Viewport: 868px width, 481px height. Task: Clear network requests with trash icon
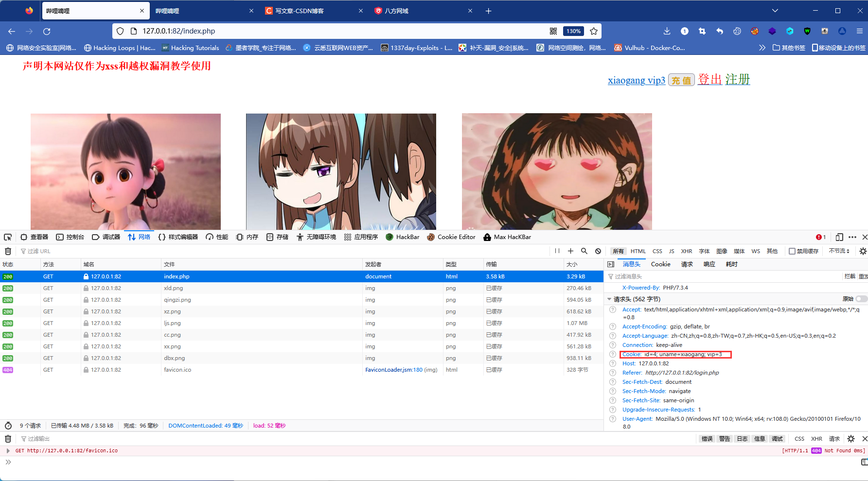(8, 251)
